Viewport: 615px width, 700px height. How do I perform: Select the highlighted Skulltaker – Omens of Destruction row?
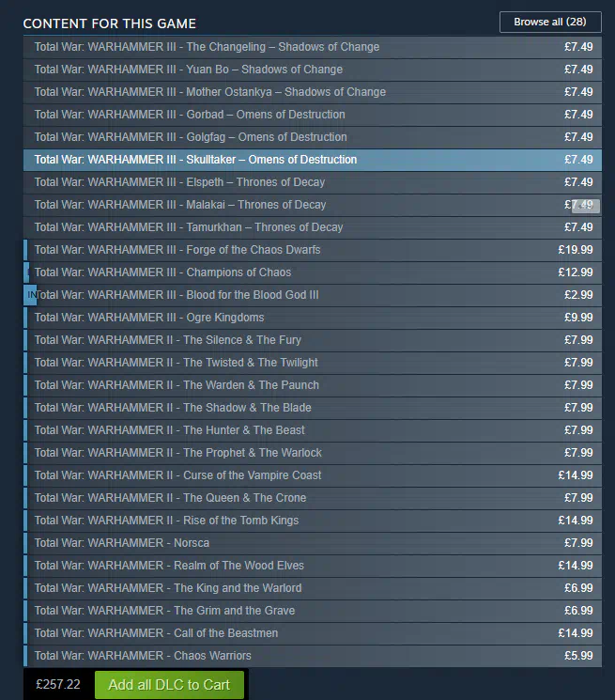pyautogui.click(x=312, y=160)
